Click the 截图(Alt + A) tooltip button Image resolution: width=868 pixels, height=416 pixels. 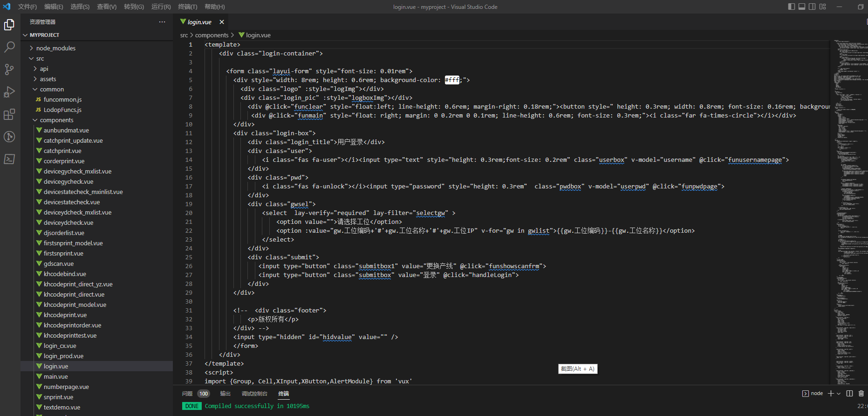[x=578, y=368]
